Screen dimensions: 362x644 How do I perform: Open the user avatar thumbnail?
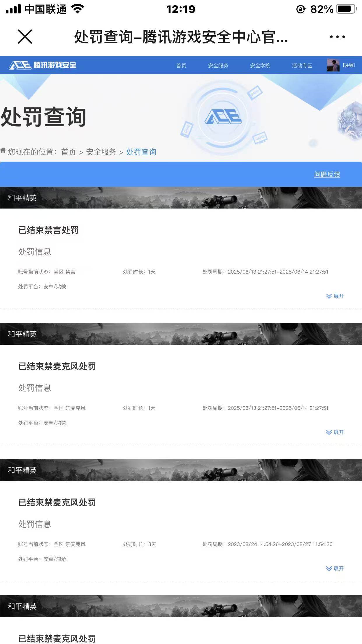pos(333,65)
